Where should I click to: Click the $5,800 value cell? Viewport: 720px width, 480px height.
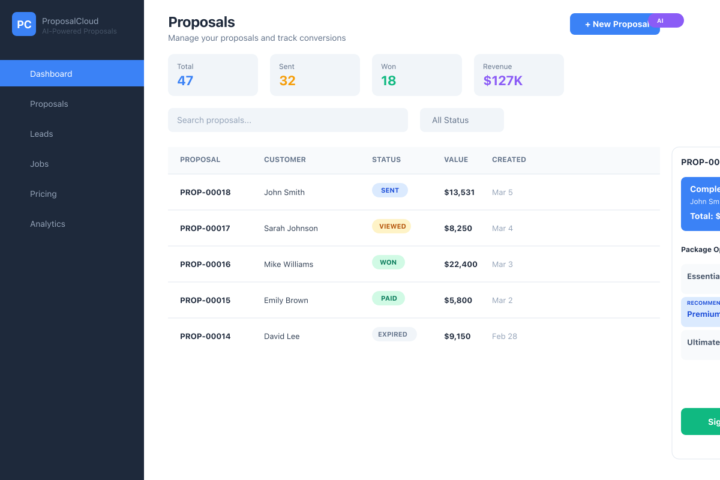coord(458,300)
